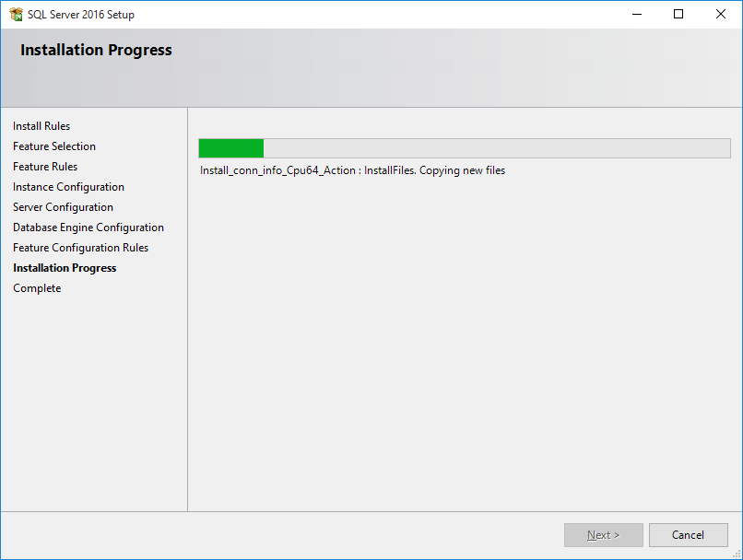Select the Complete step

[37, 287]
